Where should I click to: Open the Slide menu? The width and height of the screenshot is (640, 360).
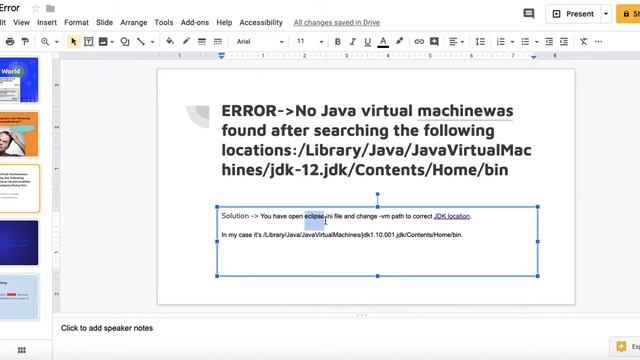point(104,22)
